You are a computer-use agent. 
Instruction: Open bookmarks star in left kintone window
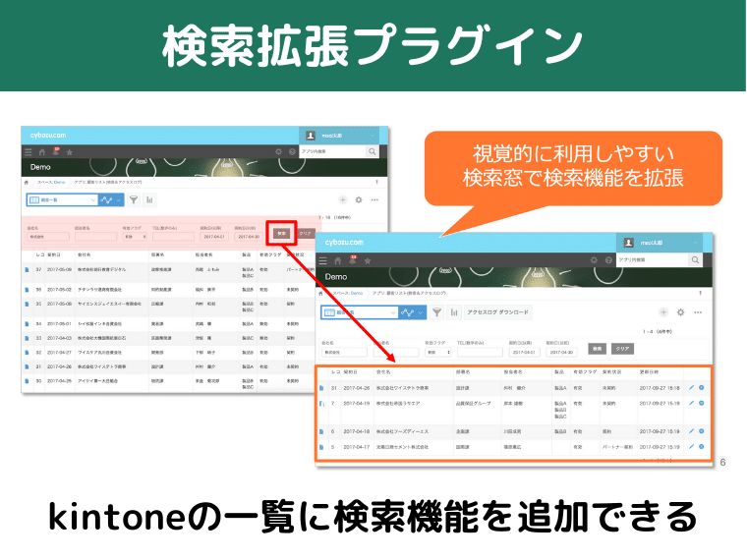(70, 152)
